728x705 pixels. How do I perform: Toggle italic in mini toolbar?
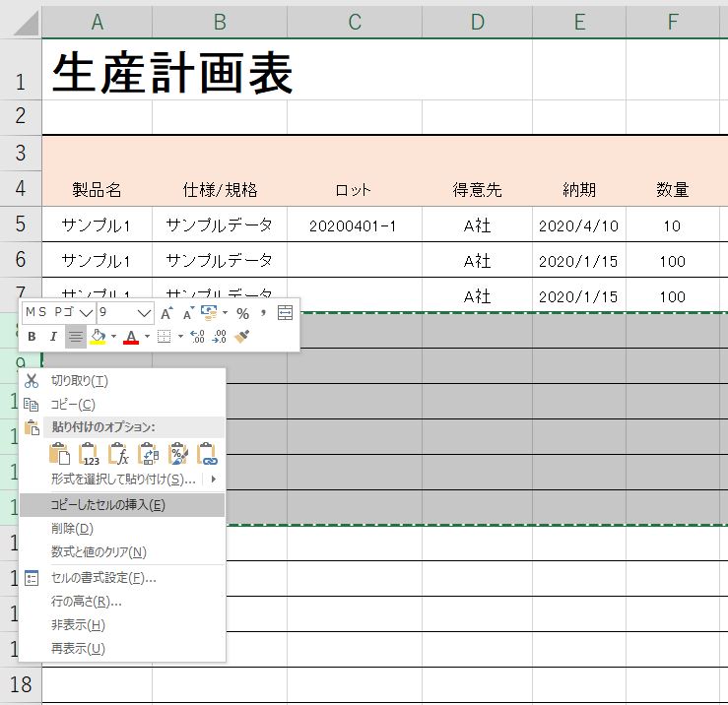click(x=53, y=336)
